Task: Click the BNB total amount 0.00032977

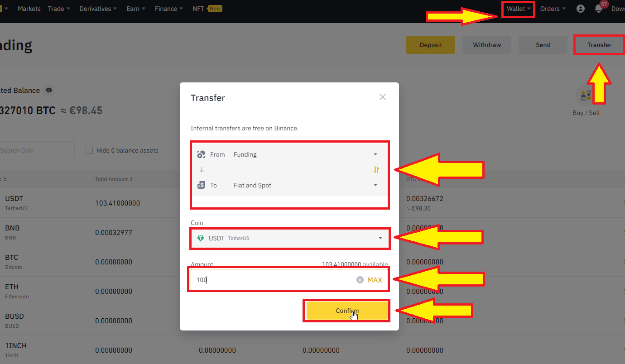Action: click(x=114, y=232)
